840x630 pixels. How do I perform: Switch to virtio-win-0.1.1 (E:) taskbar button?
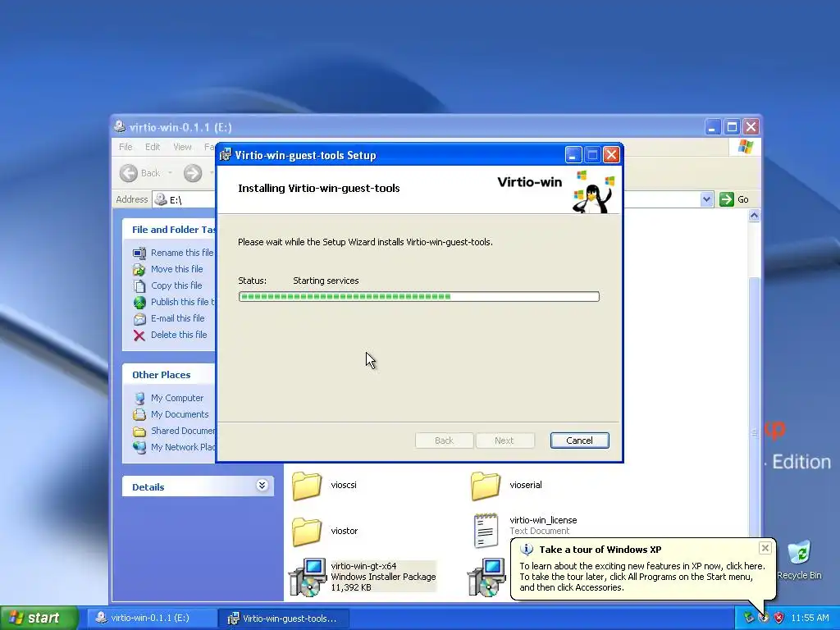150,619
